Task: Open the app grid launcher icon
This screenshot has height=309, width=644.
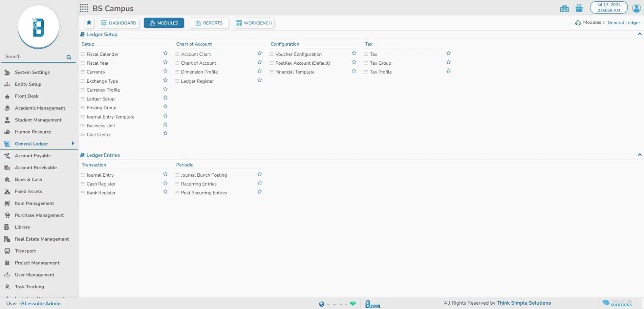Action: (84, 8)
